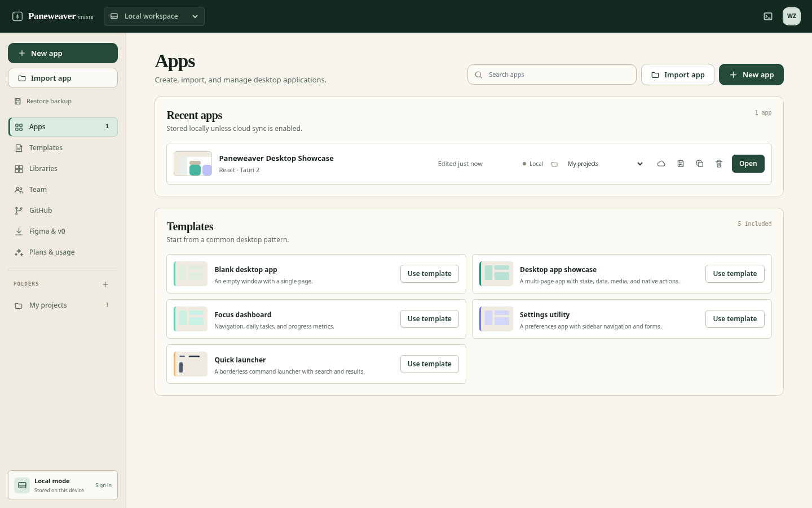Viewport: 812px width, 508px height.
Task: Use template for Blank desktop app
Action: click(430, 274)
